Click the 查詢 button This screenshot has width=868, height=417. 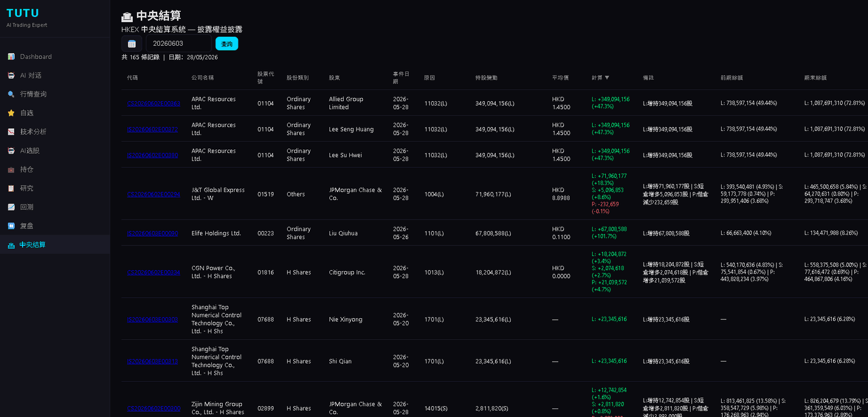[227, 44]
